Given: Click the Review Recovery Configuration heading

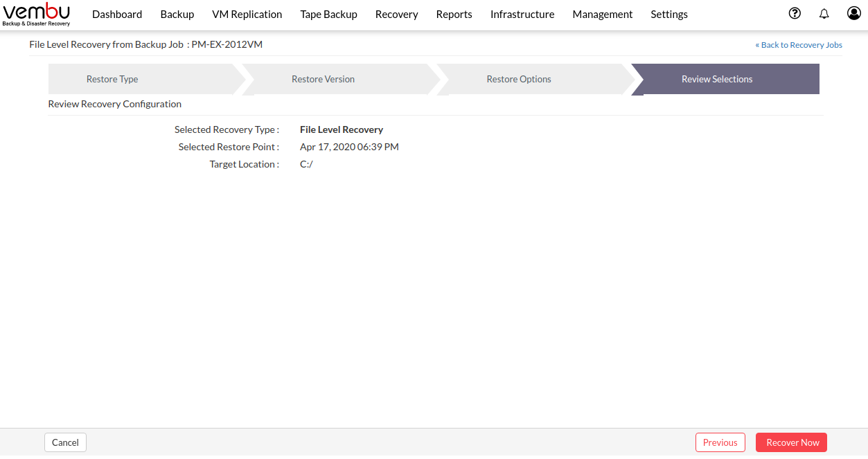Looking at the screenshot, I should pyautogui.click(x=115, y=104).
